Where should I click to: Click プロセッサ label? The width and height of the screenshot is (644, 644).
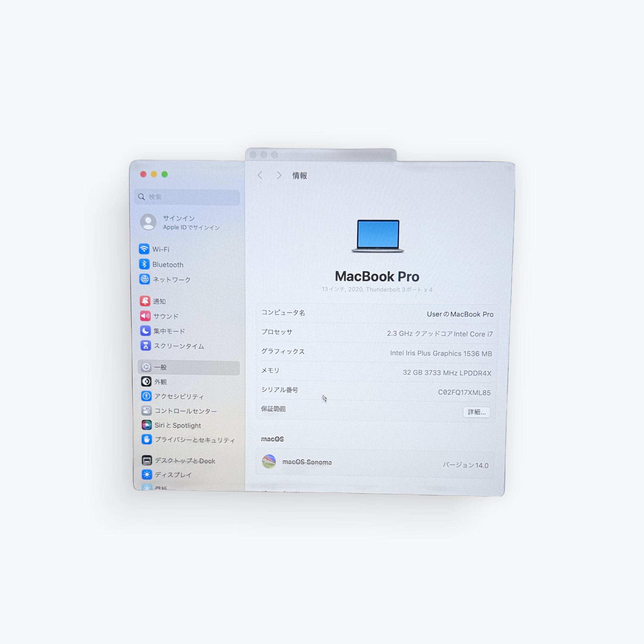pyautogui.click(x=277, y=332)
